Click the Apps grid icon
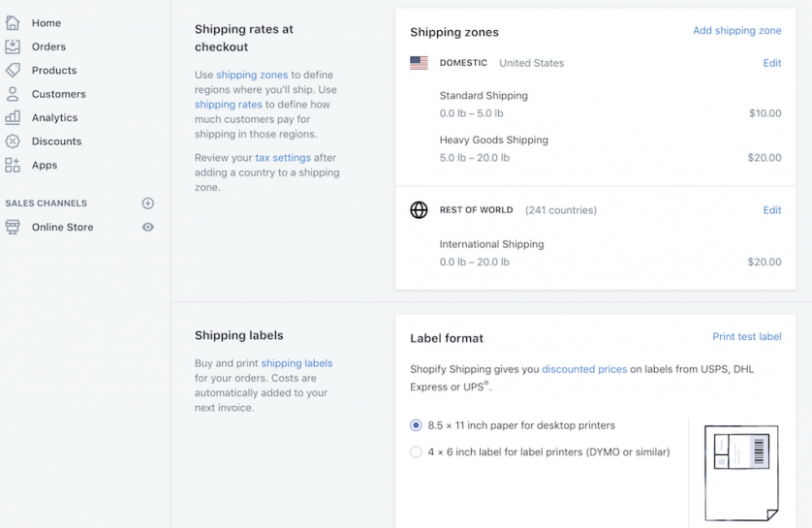The image size is (812, 528). [x=13, y=165]
